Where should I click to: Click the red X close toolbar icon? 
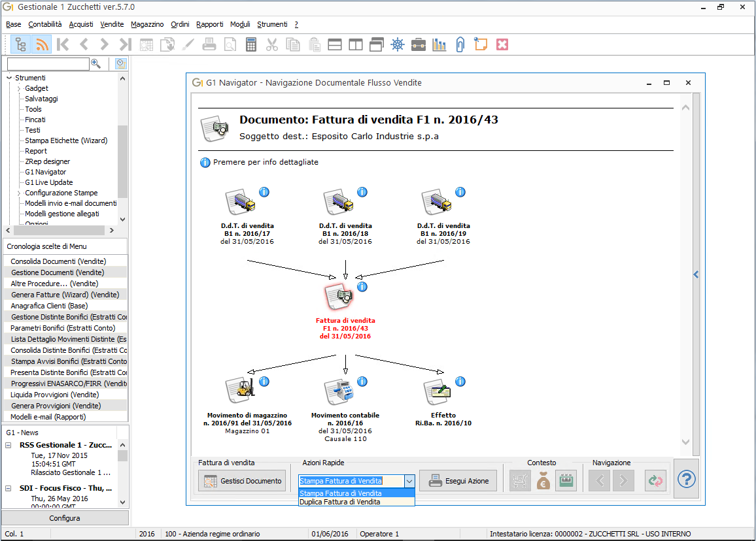click(502, 45)
